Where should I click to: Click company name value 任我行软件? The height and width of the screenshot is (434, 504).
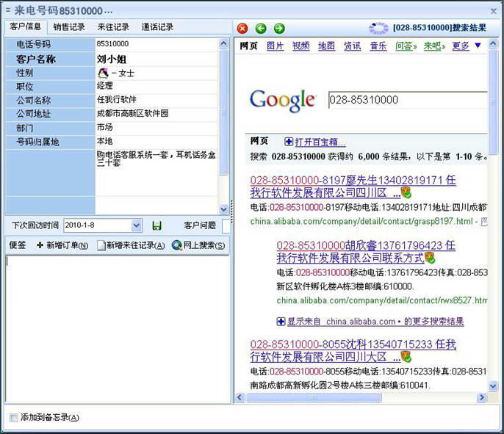pyautogui.click(x=116, y=100)
